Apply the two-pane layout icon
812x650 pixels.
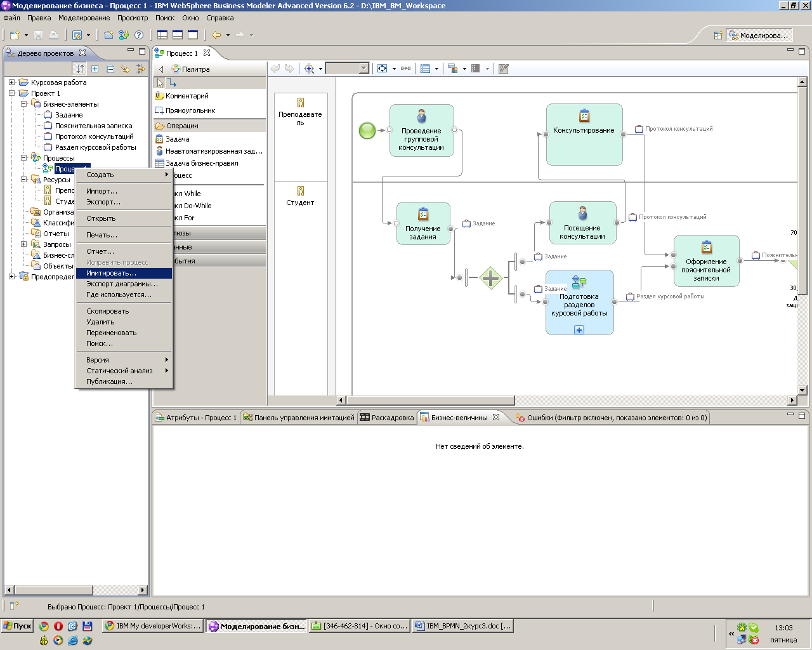click(x=178, y=35)
